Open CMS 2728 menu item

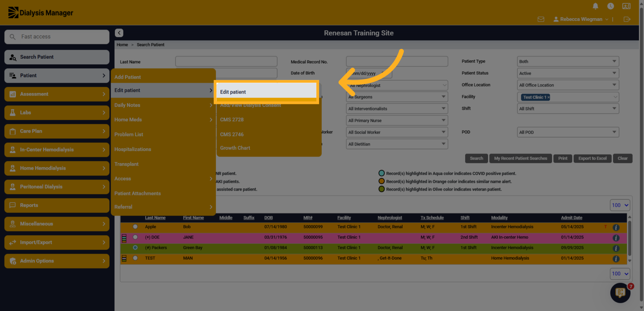pos(269,120)
